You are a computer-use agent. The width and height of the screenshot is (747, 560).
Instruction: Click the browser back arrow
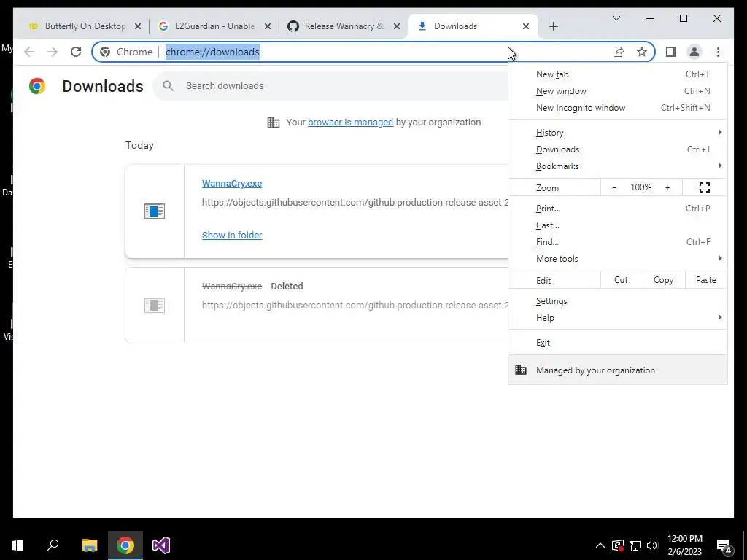coord(29,52)
